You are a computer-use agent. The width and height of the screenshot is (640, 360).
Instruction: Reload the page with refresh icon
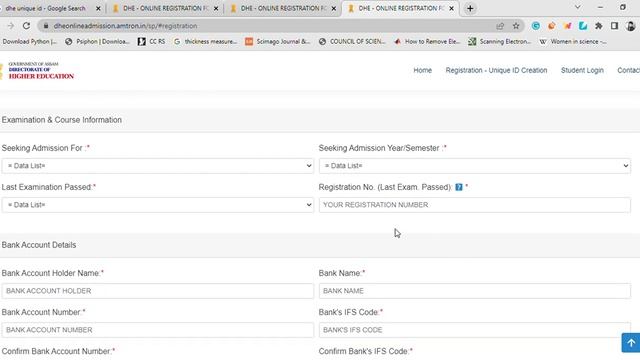click(x=27, y=26)
